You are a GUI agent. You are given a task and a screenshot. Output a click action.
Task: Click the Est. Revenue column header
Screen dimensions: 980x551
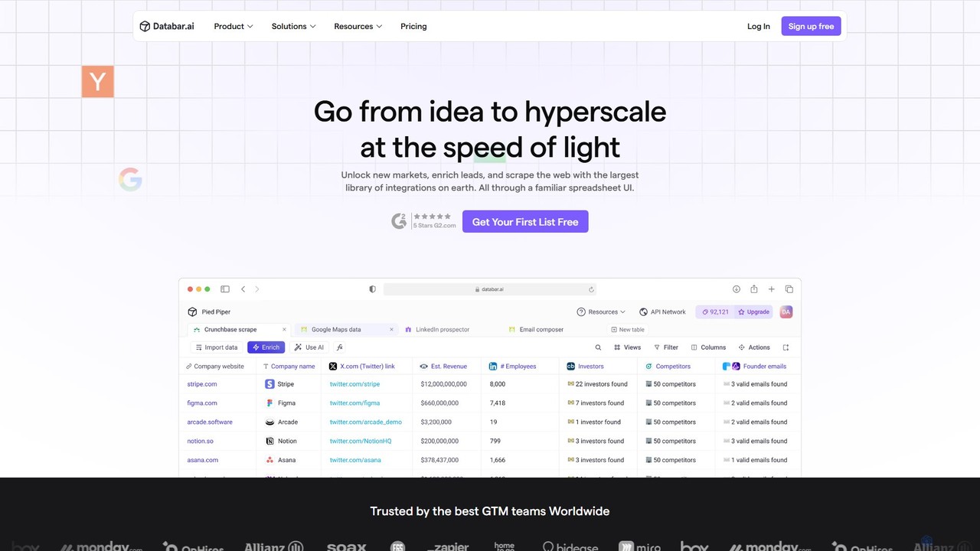448,367
